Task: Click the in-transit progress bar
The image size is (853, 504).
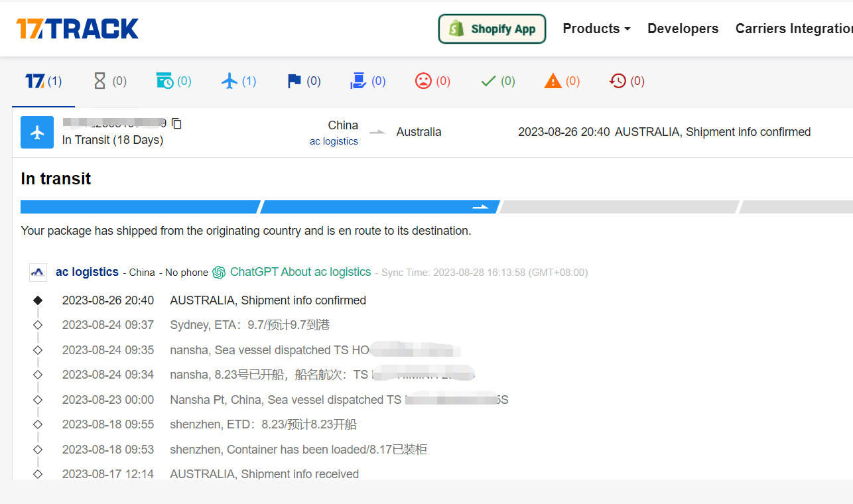Action: [x=379, y=207]
